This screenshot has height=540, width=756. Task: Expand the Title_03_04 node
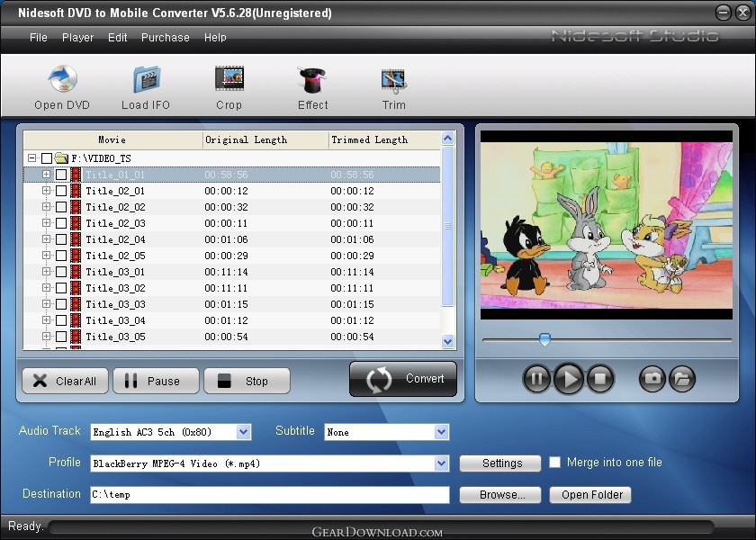46,320
